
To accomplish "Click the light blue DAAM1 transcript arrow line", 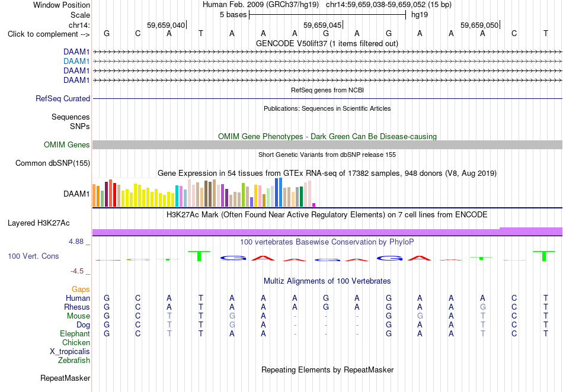I will click(327, 62).
